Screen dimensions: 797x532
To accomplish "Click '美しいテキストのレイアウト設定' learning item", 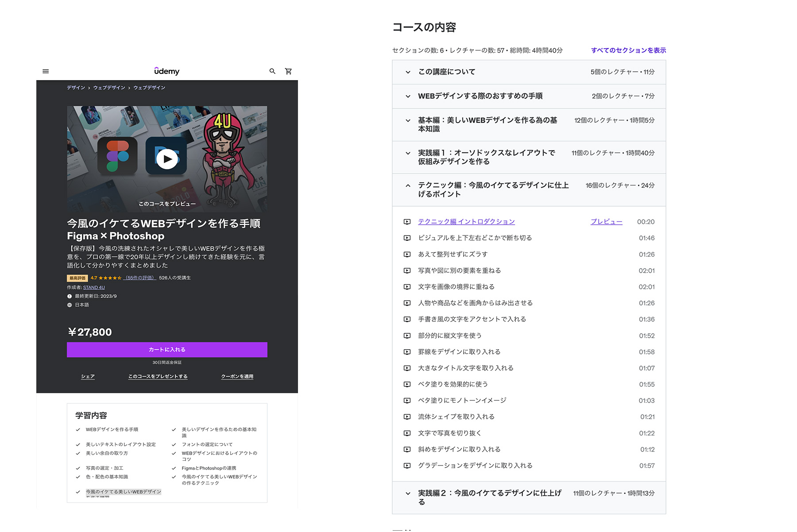I will tap(121, 444).
